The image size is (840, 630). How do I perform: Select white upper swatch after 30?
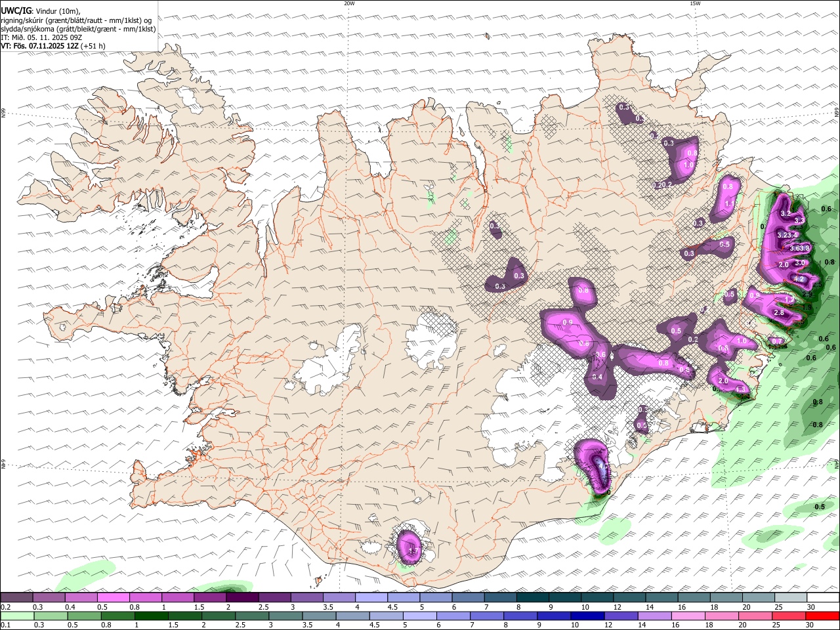823,597
